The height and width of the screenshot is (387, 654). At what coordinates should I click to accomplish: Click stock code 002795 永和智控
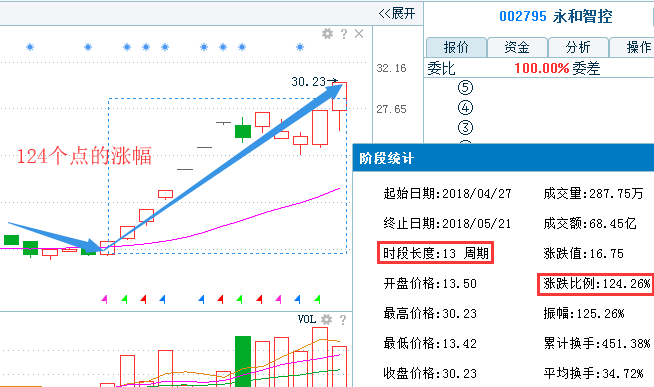556,16
